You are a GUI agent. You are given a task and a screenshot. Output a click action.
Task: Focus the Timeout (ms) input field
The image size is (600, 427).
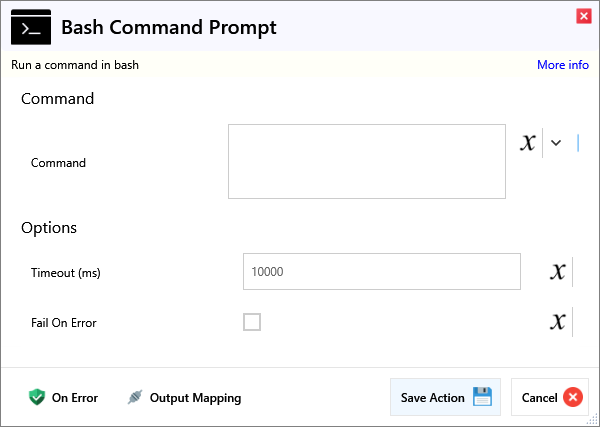(x=381, y=271)
